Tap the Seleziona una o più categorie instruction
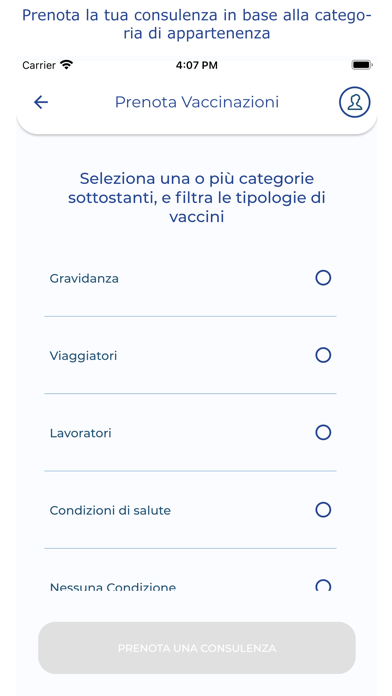Viewport: 392px width, 696px height. (197, 198)
